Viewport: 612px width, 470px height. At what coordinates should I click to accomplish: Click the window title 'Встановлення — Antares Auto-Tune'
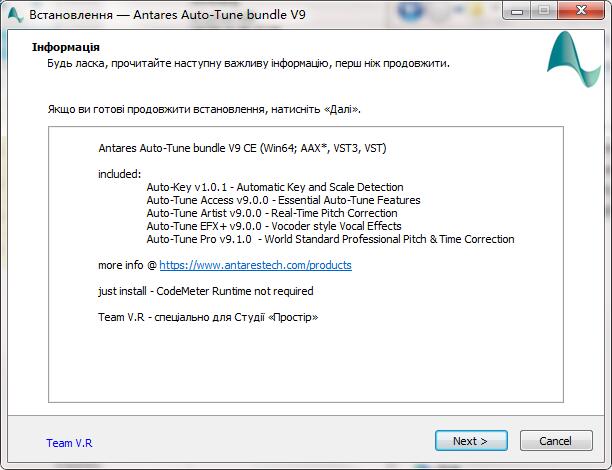coord(167,15)
